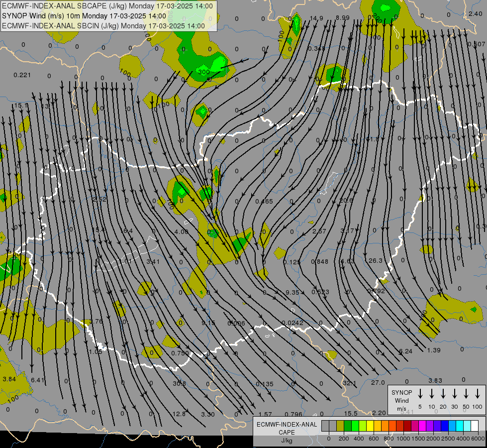Screen dimensions: 487x448
Task: Click the 15.4 value on the map
Action: click(99, 230)
